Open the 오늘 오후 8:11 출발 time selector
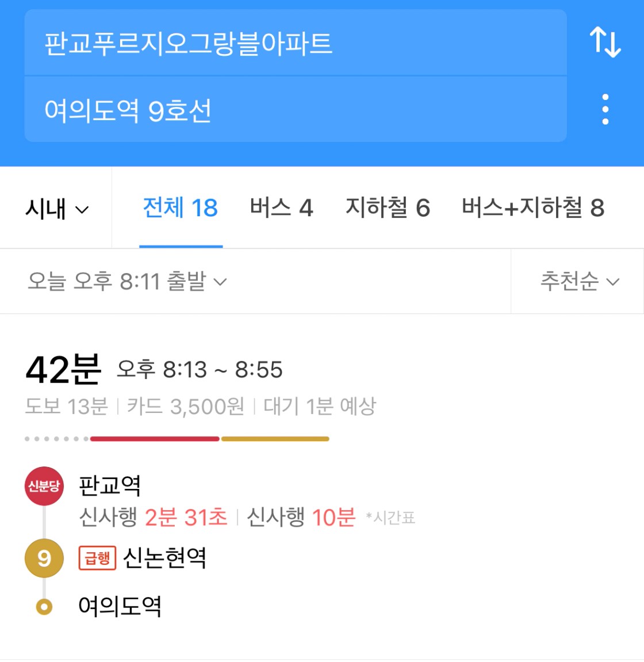The height and width of the screenshot is (662, 644). pos(128,281)
